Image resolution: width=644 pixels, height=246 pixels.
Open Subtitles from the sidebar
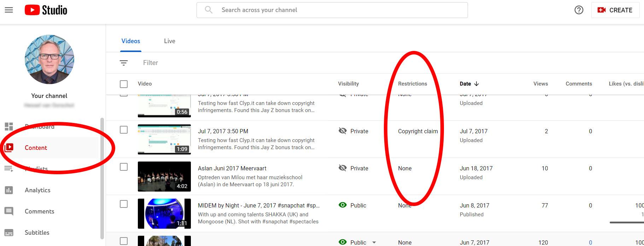(x=37, y=233)
